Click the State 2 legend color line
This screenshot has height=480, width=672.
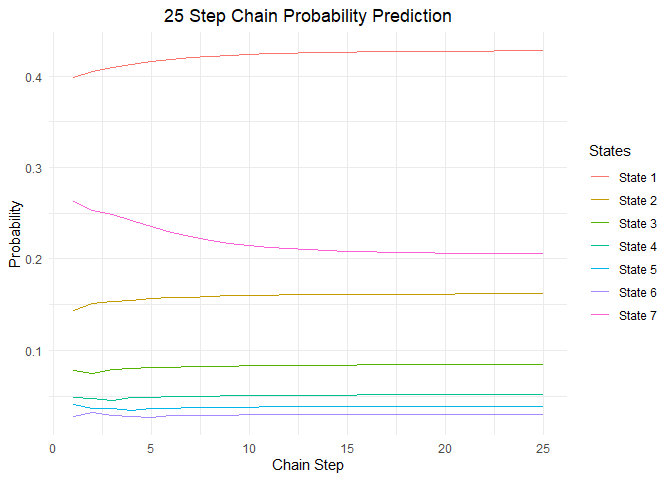tap(600, 200)
